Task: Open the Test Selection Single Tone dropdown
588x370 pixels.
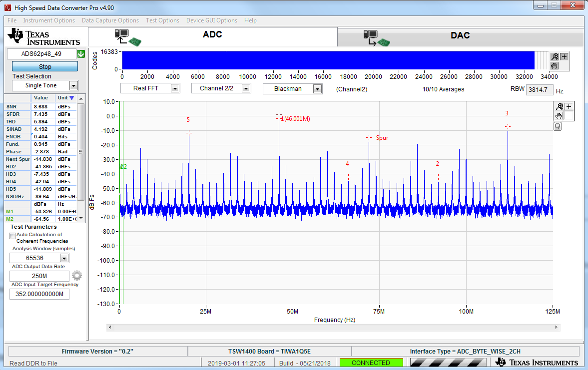Action: (73, 86)
